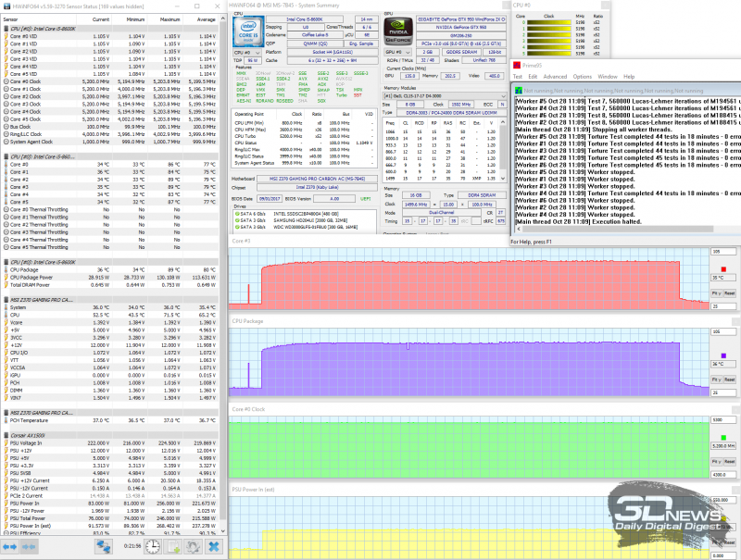The width and height of the screenshot is (741, 560).
Task: Expand the Memory Modules dropdown
Action: coord(445,96)
